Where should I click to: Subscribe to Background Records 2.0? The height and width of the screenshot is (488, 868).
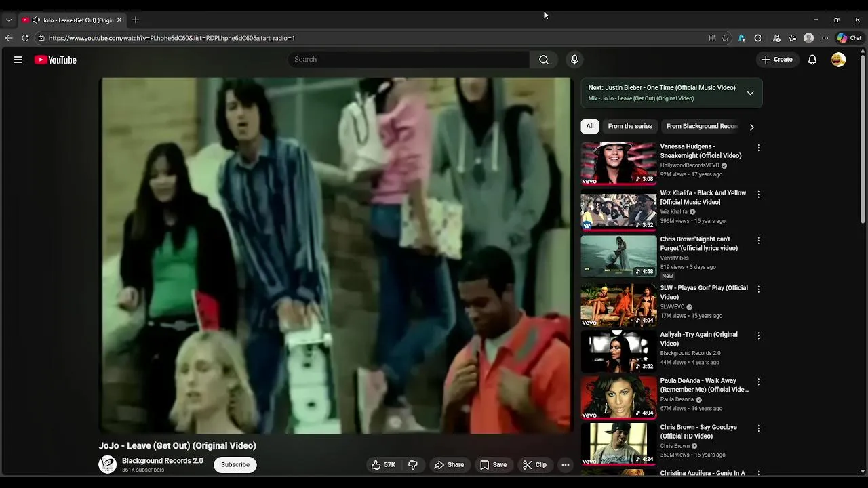pos(235,465)
